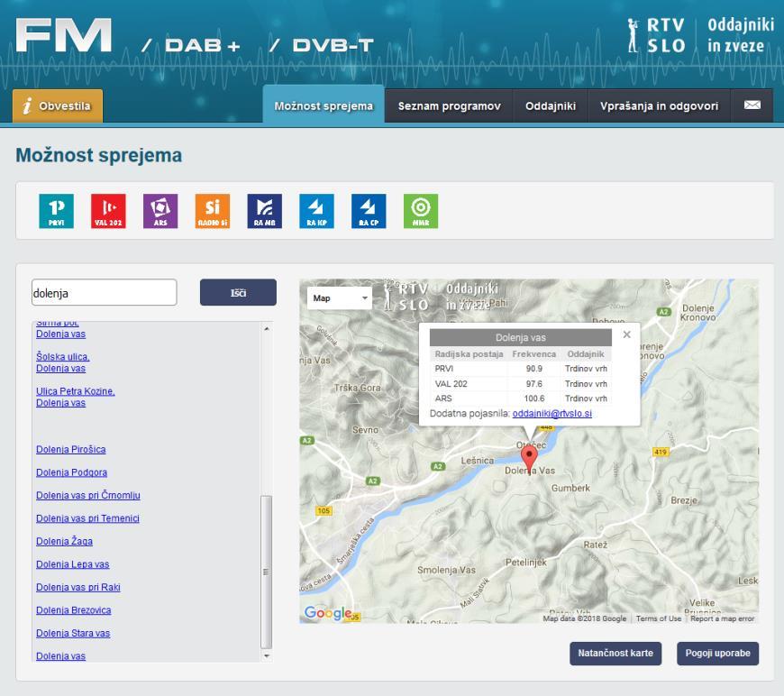Image resolution: width=784 pixels, height=696 pixels.
Task: Open Dolenja vas pri Črnomlju link
Action: pyautogui.click(x=88, y=495)
